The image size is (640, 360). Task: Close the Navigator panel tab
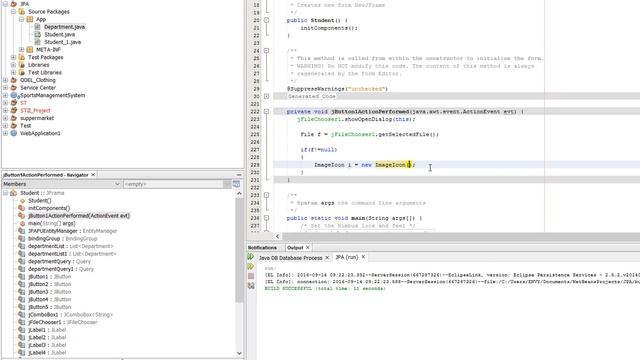point(93,175)
